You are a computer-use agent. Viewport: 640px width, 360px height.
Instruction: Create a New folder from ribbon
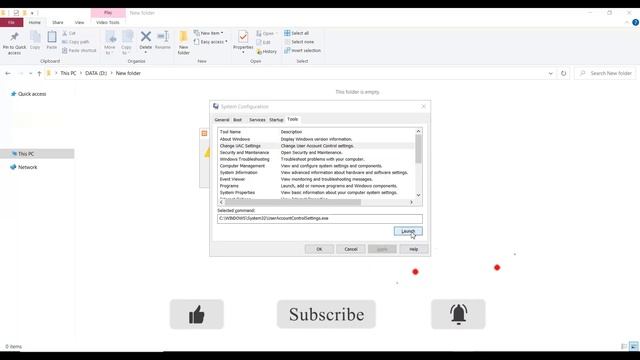[x=184, y=42]
